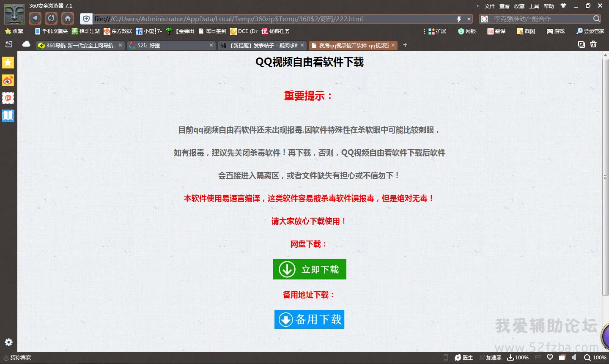This screenshot has height=364, width=609.
Task: Go to the browser home page
Action: pyautogui.click(x=68, y=18)
